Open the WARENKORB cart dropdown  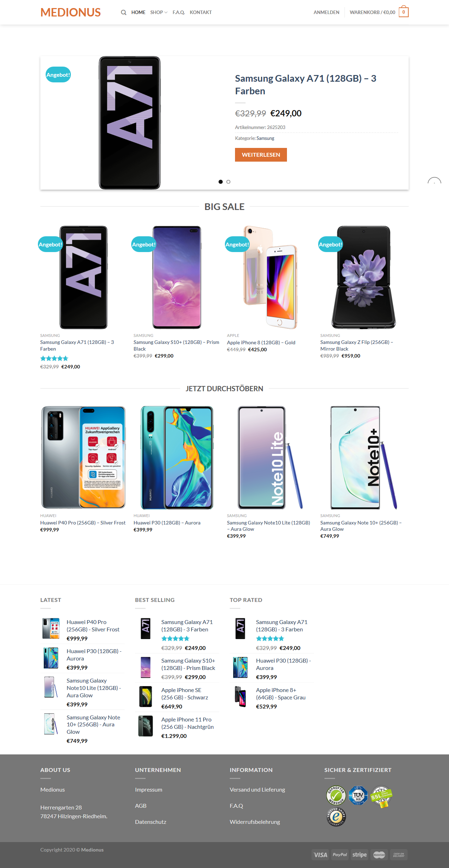[x=373, y=12]
